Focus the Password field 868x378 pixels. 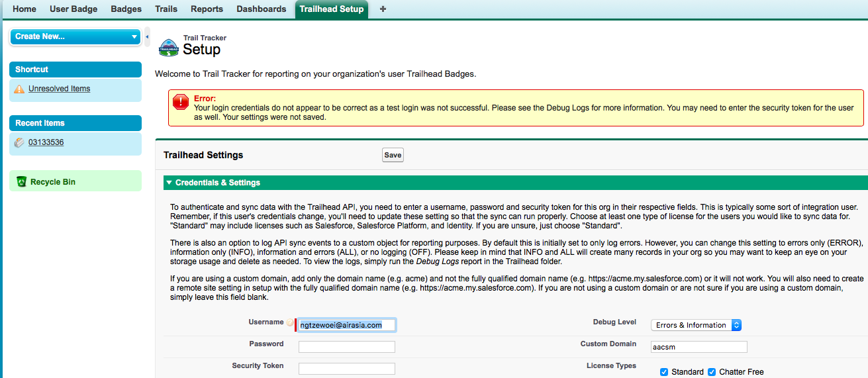pyautogui.click(x=346, y=347)
